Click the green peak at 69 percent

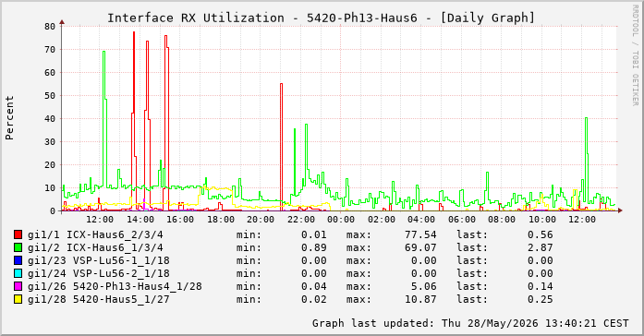(103, 52)
